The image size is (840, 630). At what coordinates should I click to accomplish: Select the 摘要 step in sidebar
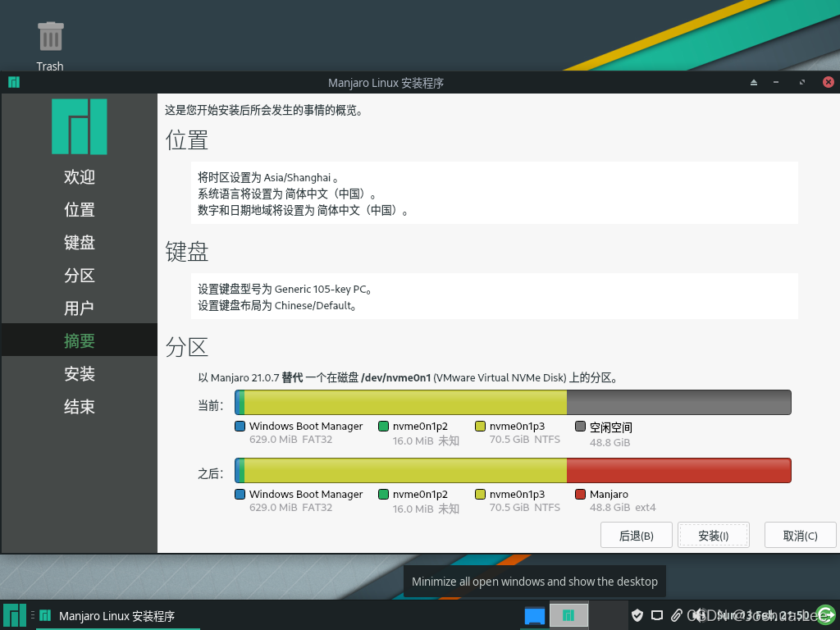click(80, 340)
